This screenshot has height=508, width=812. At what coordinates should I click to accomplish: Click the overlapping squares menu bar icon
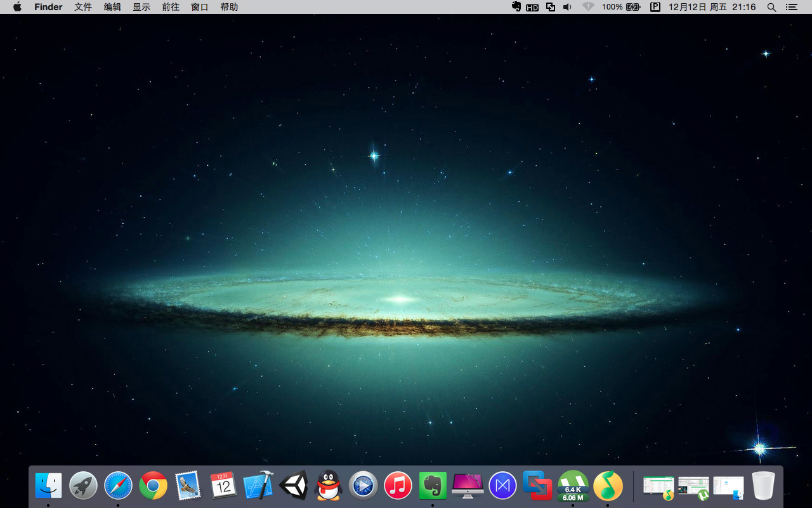click(x=550, y=7)
